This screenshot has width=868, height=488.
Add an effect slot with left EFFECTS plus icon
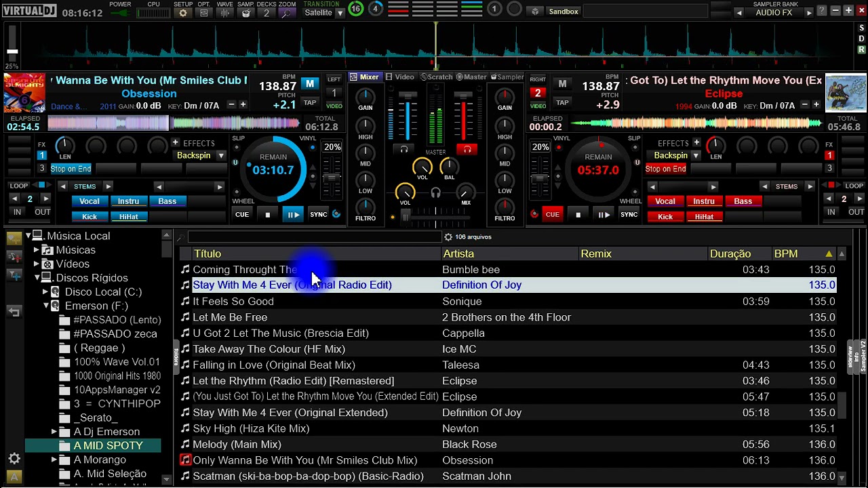pyautogui.click(x=175, y=143)
